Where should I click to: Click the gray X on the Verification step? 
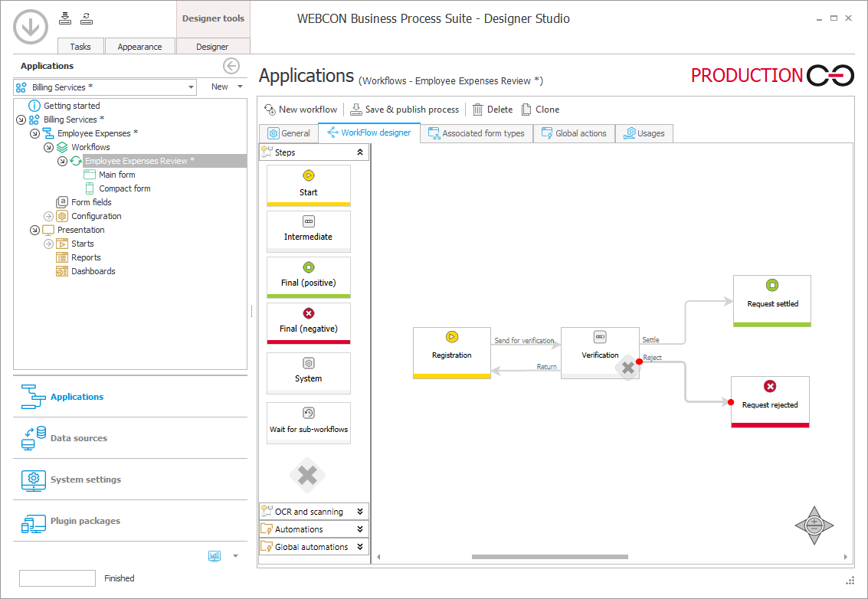[x=627, y=368]
